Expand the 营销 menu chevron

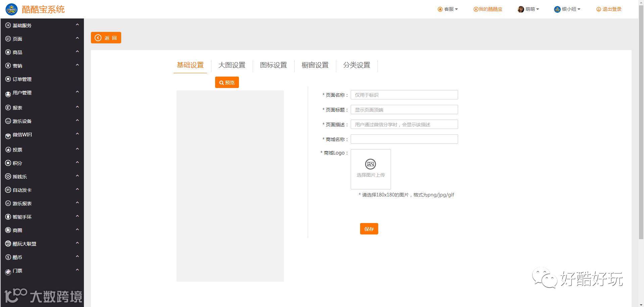click(77, 65)
